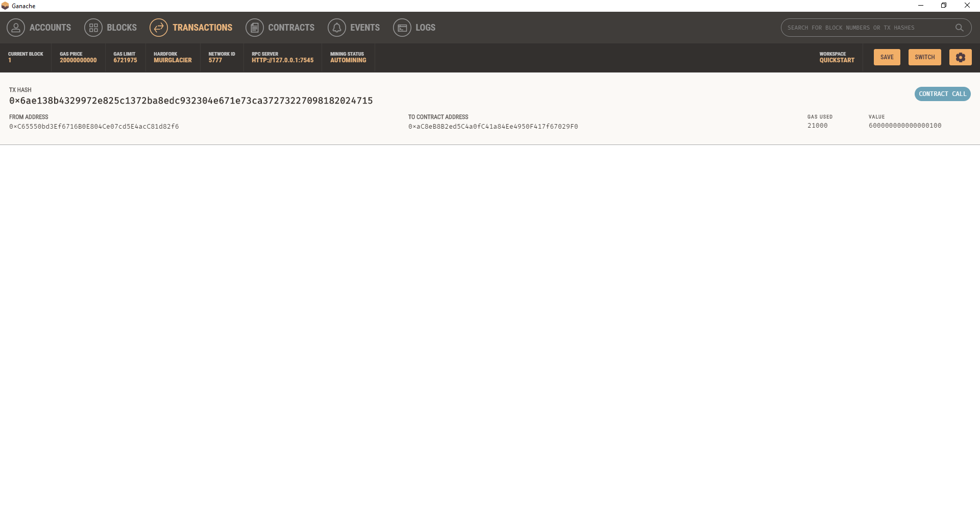Click the HARDFORK MUIRGLACIER status
Image resolution: width=980 pixels, height=531 pixels.
[x=173, y=57]
